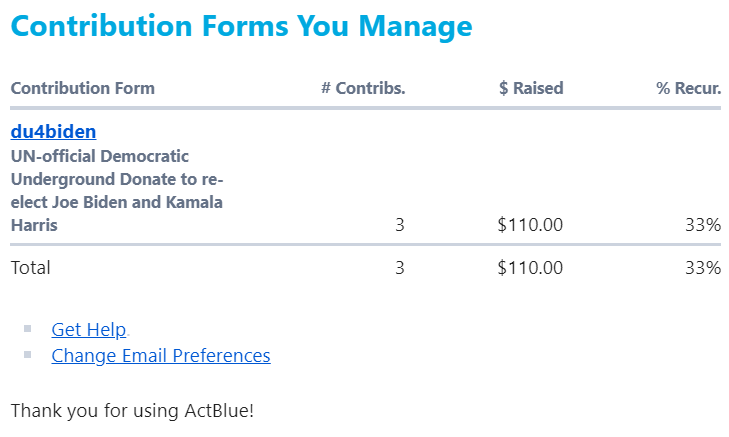Select the # Contribs. column header

point(363,88)
